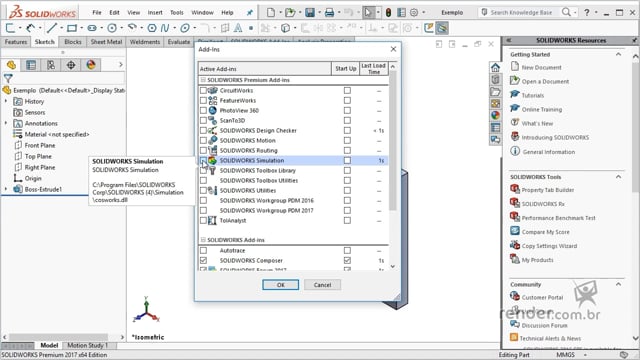Expand the Annotations tree node

tap(6, 123)
